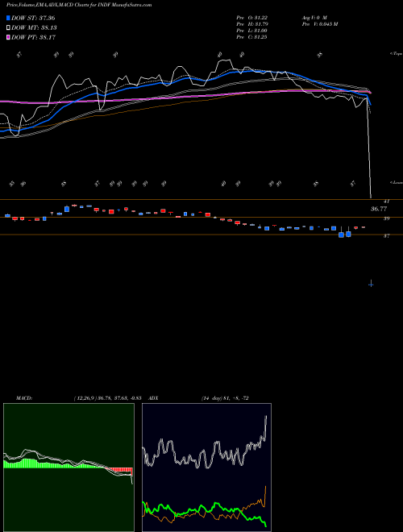Click the 'Pre V: 0.045 M' volume text
403x532 pixels.
pyautogui.click(x=320, y=24)
